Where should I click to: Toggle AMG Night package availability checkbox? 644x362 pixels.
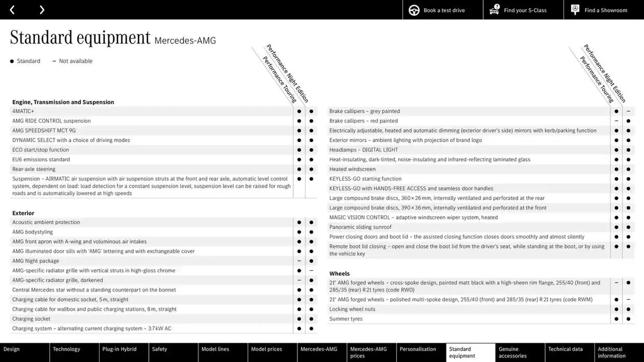point(299,261)
